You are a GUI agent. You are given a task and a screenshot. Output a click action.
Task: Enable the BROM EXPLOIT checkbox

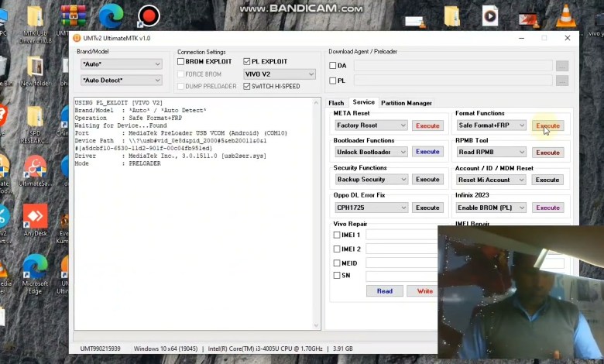180,62
